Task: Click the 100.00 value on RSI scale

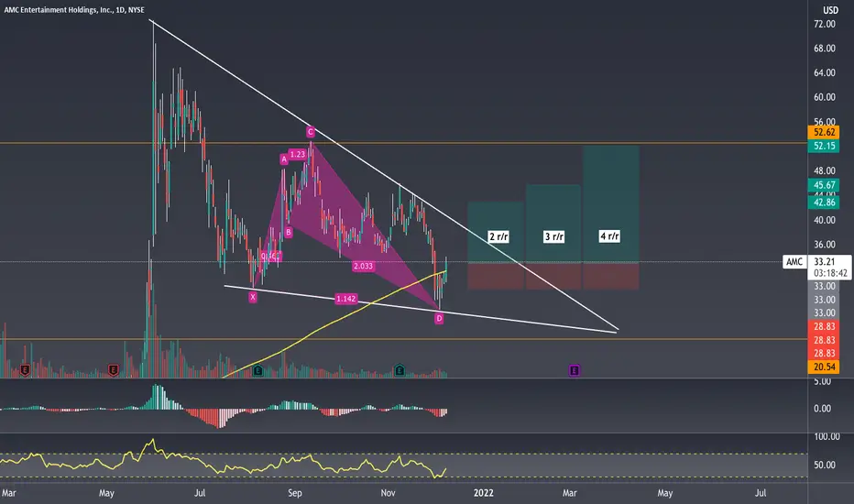Action: (x=827, y=436)
